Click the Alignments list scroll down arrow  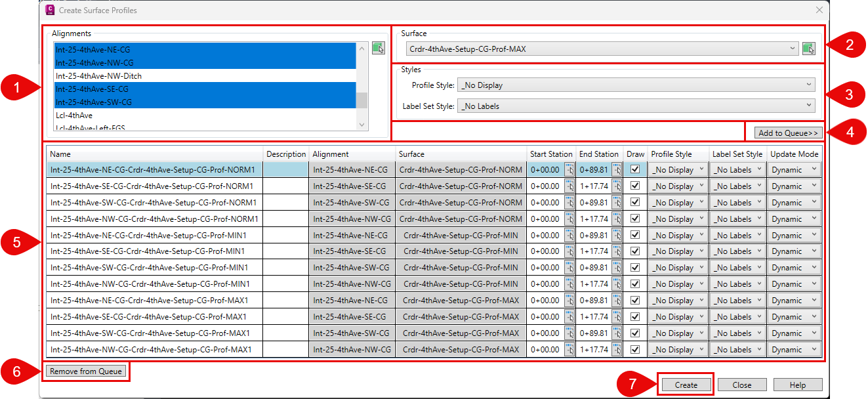(x=362, y=124)
